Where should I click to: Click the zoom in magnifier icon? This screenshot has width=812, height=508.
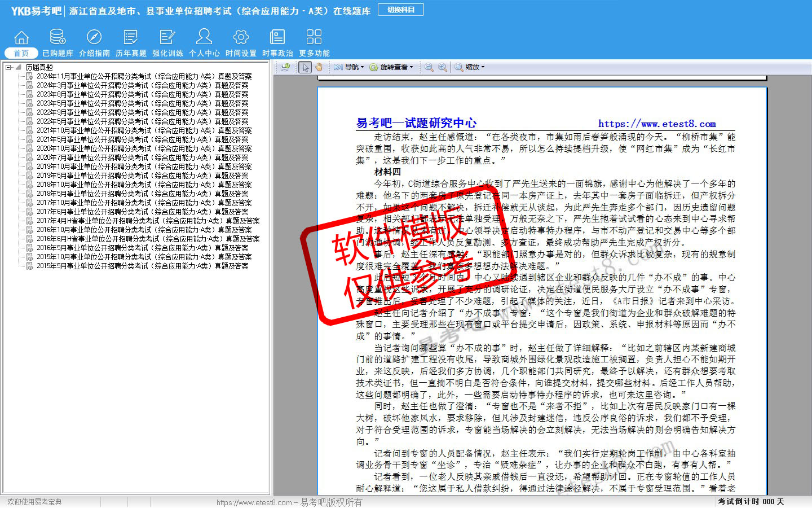443,67
